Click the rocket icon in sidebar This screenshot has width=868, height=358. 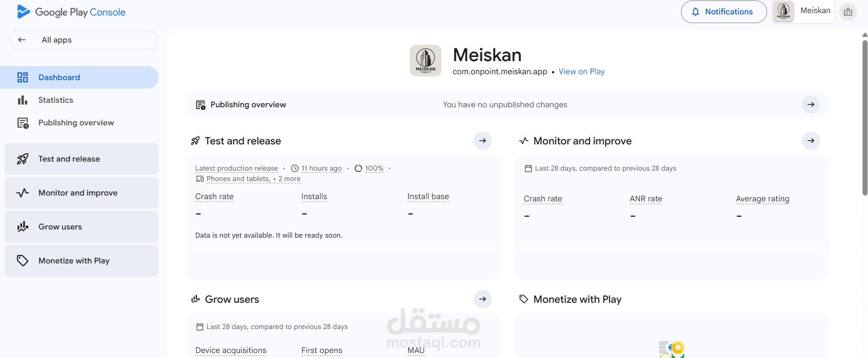point(23,159)
